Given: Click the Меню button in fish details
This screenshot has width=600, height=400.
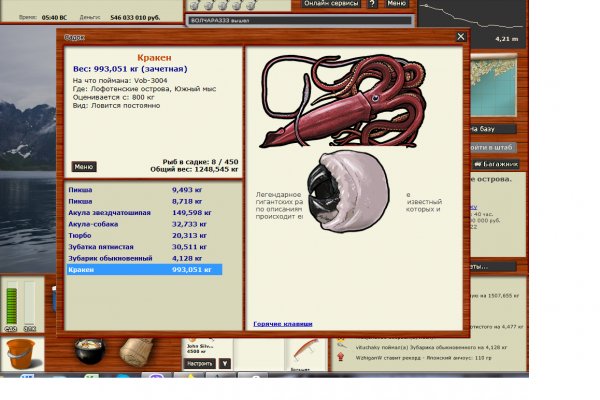Looking at the screenshot, I should [x=84, y=167].
